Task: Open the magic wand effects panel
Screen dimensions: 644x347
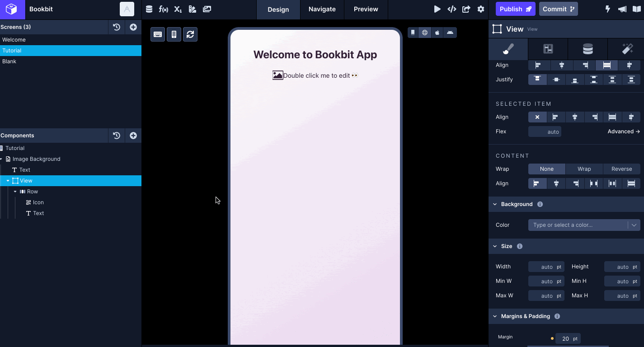Action: point(627,49)
